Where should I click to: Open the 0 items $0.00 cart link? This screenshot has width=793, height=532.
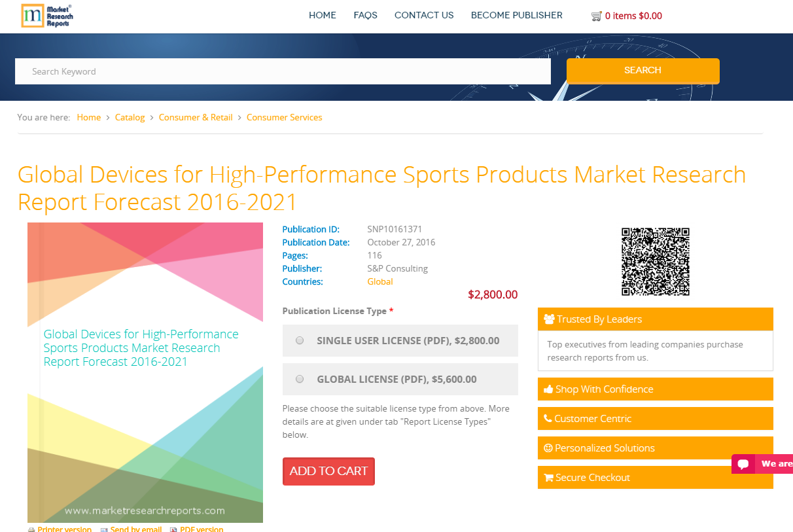pos(633,16)
